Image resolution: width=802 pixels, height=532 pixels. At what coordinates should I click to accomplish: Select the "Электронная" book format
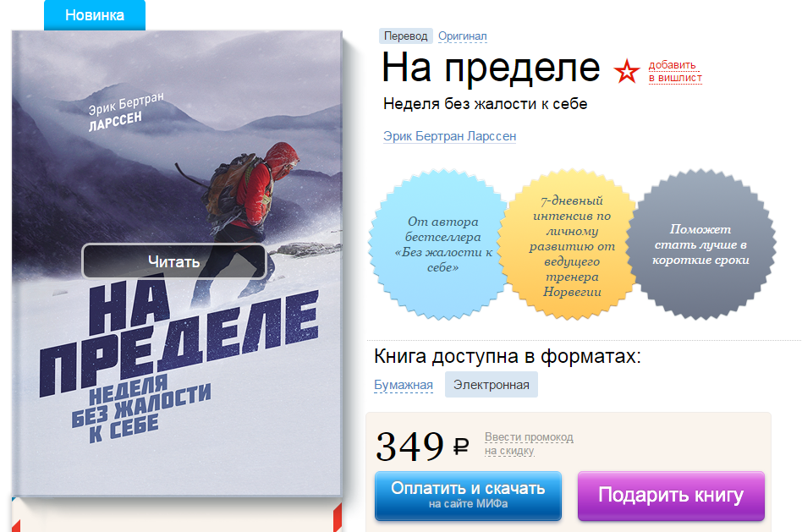pyautogui.click(x=491, y=385)
